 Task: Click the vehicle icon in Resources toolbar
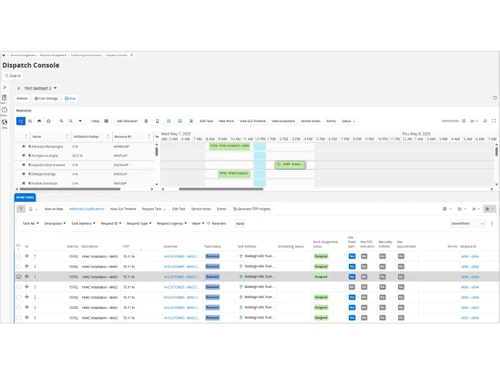[x=39, y=121]
